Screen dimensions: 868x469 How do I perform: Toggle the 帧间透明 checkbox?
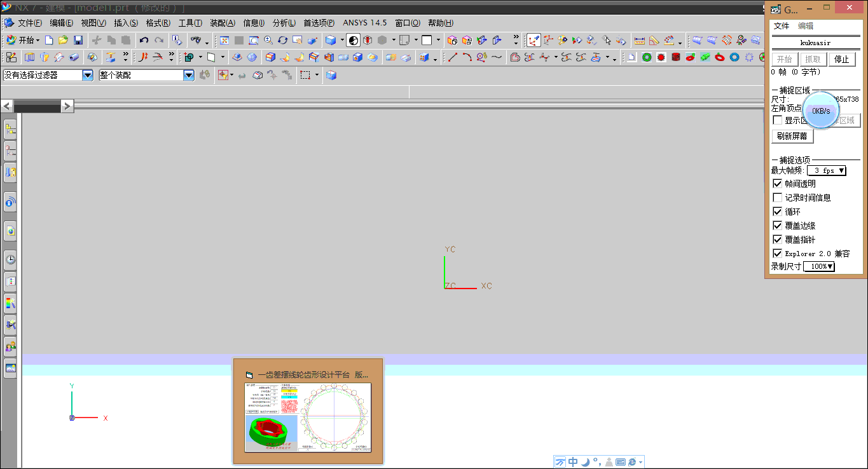click(x=777, y=183)
